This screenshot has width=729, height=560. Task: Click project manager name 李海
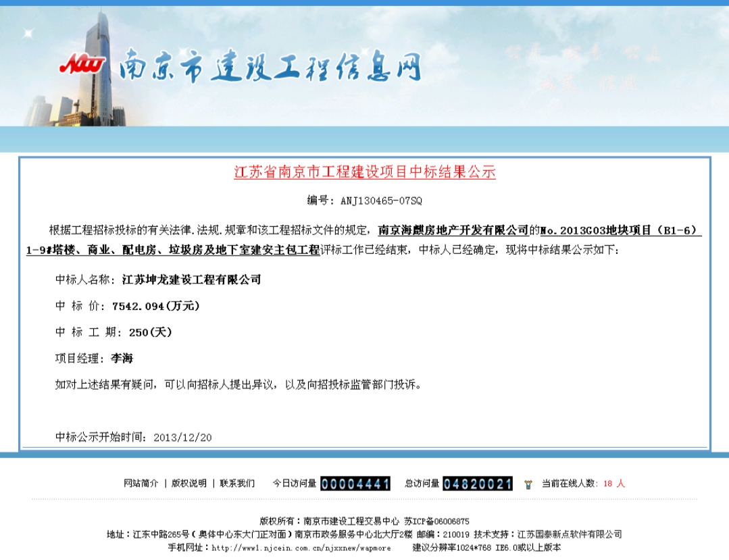pyautogui.click(x=122, y=358)
